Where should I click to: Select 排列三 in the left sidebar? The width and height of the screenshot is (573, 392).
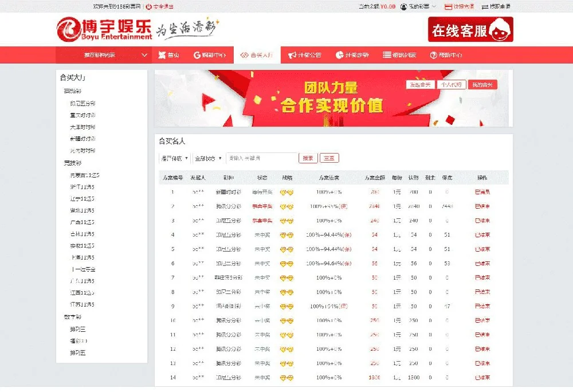tap(78, 329)
